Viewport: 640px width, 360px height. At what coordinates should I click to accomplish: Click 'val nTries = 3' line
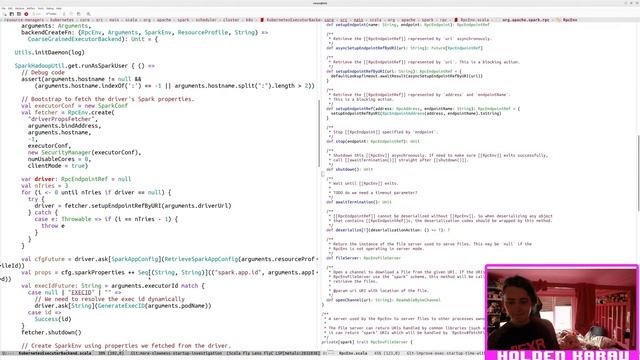click(44, 186)
